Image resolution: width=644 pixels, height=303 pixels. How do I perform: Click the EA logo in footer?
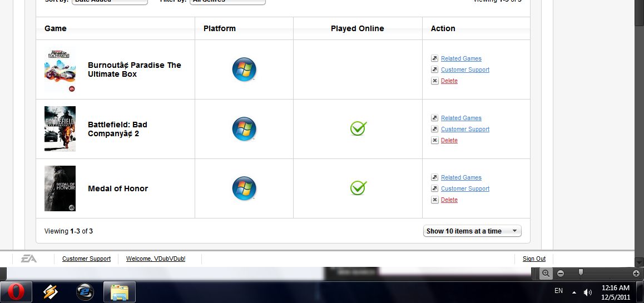(x=29, y=259)
